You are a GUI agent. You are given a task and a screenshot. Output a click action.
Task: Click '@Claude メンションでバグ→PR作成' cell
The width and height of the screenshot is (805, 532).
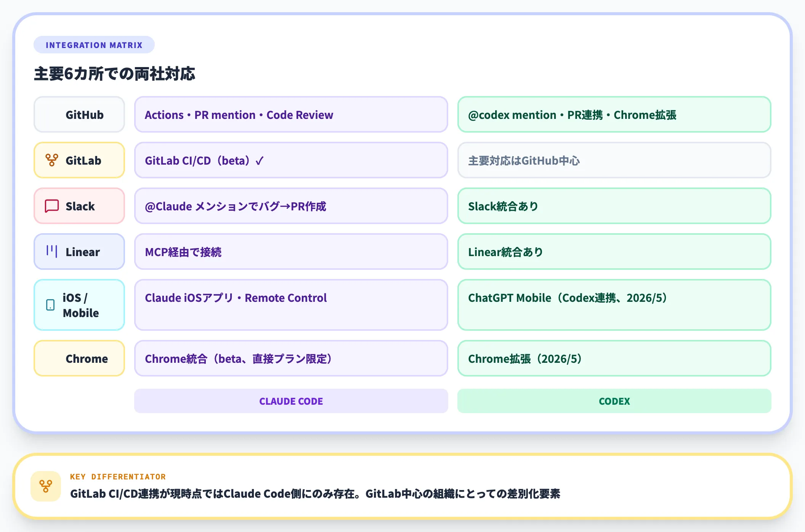291,206
